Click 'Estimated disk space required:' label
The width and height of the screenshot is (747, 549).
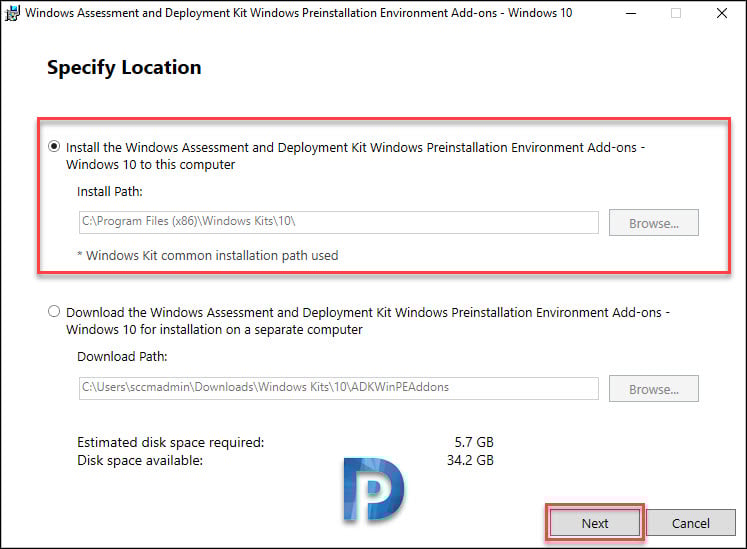tap(171, 442)
